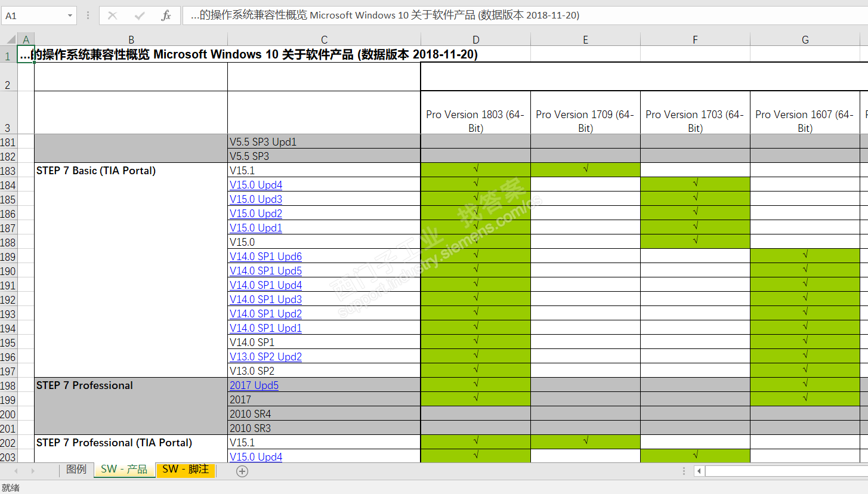The image size is (868, 494).
Task: Click the formula bar Cancel X icon
Action: [112, 16]
